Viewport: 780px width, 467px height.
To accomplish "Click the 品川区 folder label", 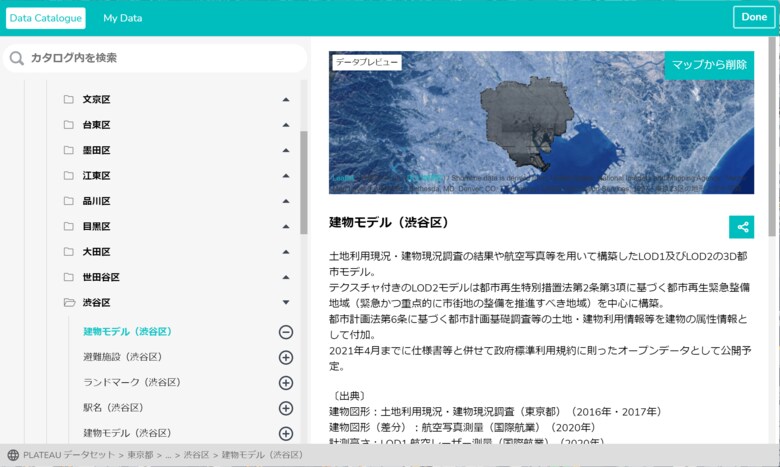I will point(97,201).
